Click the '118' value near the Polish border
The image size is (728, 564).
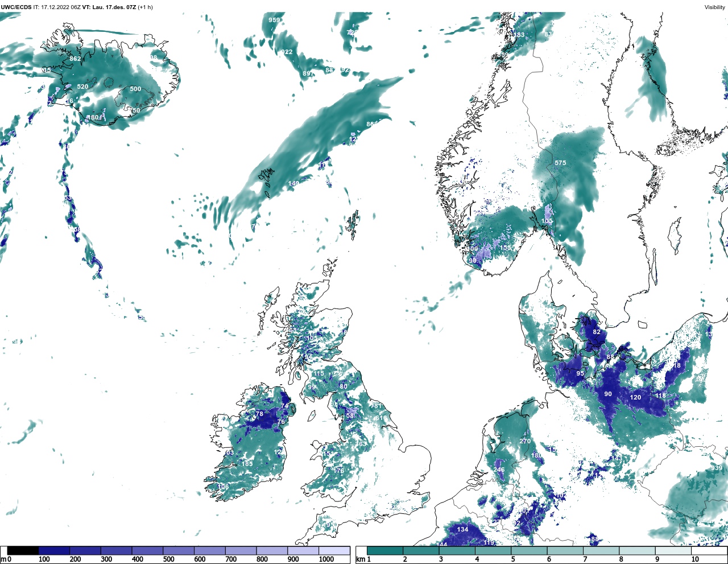click(660, 396)
